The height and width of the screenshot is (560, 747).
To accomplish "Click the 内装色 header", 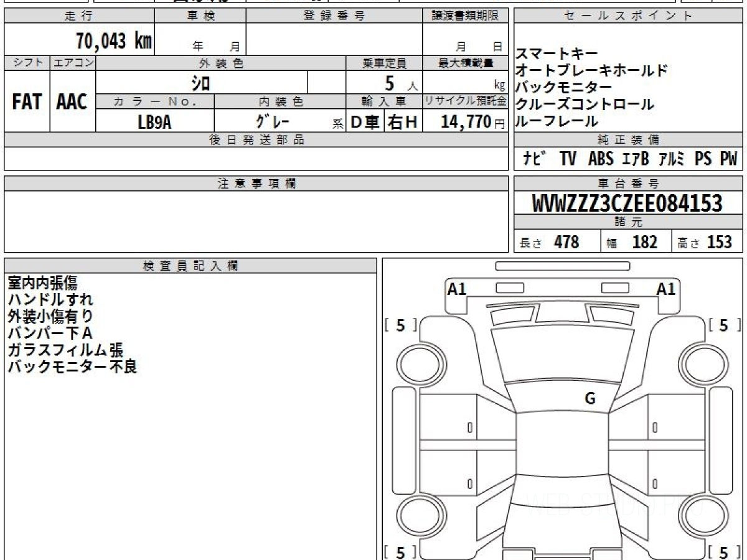I will (280, 101).
